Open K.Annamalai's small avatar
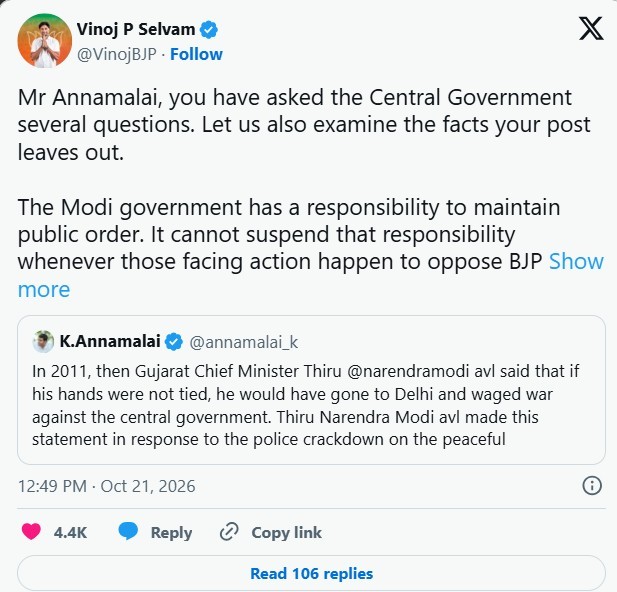 click(x=43, y=341)
